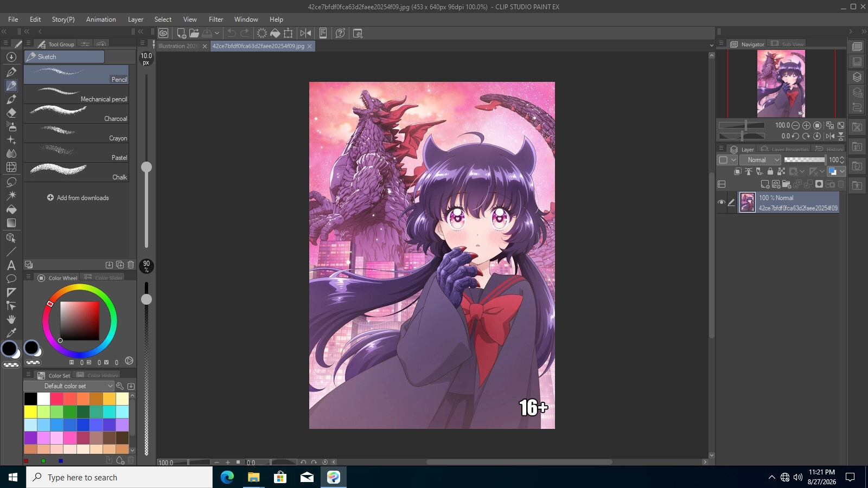Select the Hand move tool
The width and height of the screenshot is (868, 488).
coord(11,319)
